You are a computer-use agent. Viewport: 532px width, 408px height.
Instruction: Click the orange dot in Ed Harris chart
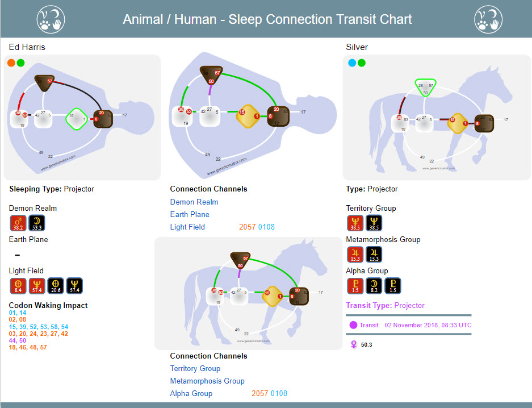11,63
